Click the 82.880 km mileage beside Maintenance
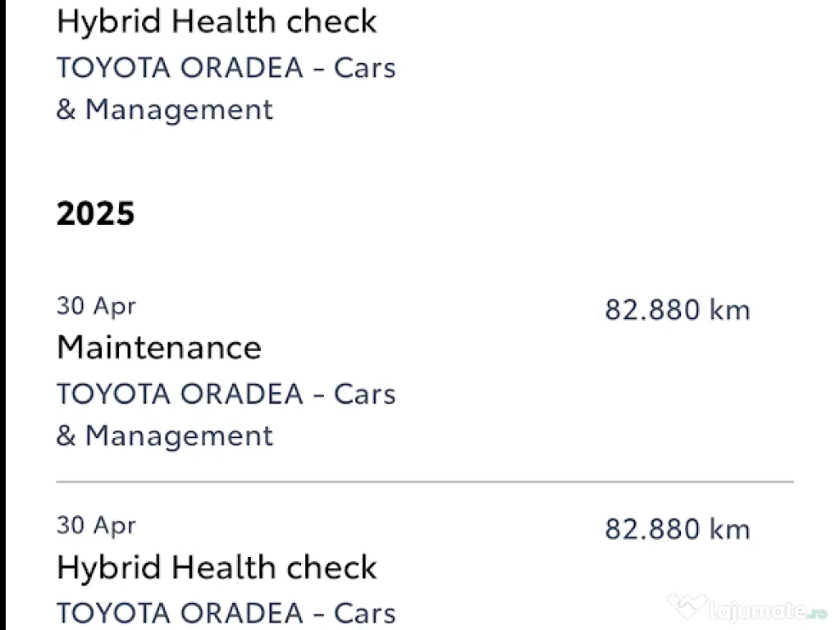840x630 pixels. point(678,310)
